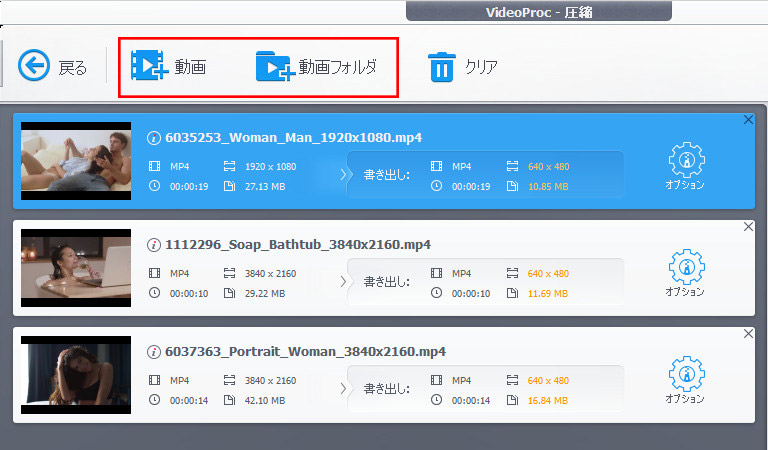Select the Soap_Bathtub video thumbnail
Screen dimensions: 768x450
76,268
